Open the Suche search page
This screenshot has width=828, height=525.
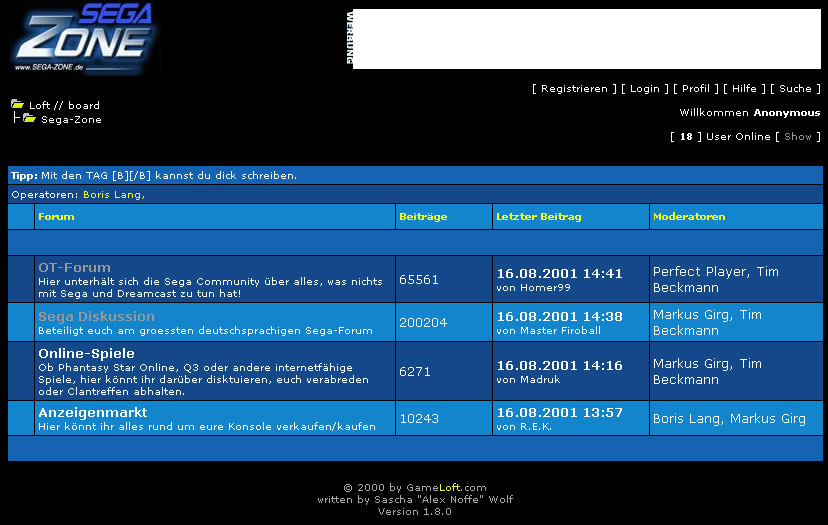[795, 89]
